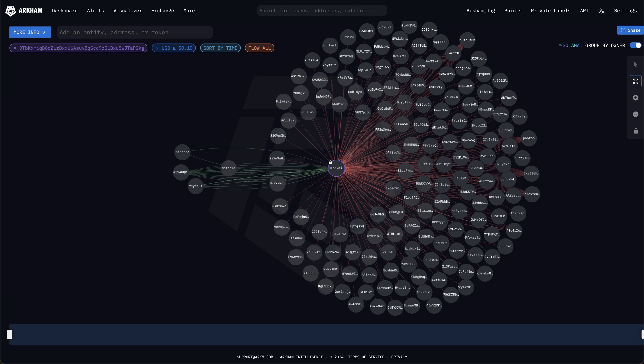This screenshot has width=644, height=364.
Task: Zoom in with the plus icon
Action: (x=635, y=98)
